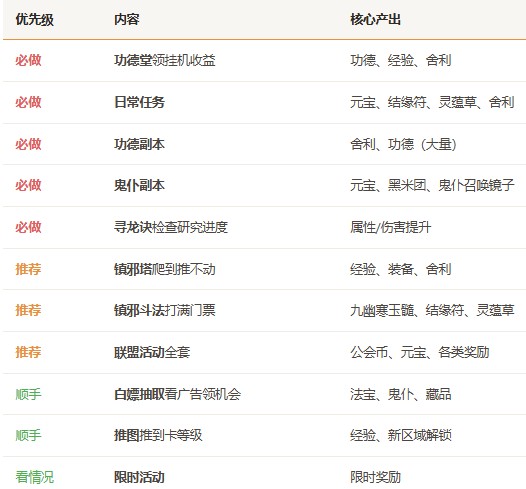This screenshot has width=526, height=489.
Task: Click the green 看情况 priority label
Action: point(35,477)
